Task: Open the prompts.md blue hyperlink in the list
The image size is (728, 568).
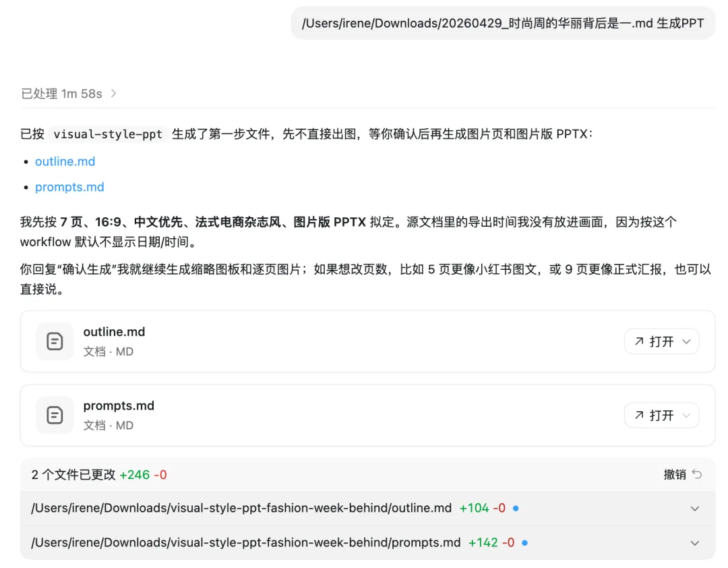Action: click(69, 187)
